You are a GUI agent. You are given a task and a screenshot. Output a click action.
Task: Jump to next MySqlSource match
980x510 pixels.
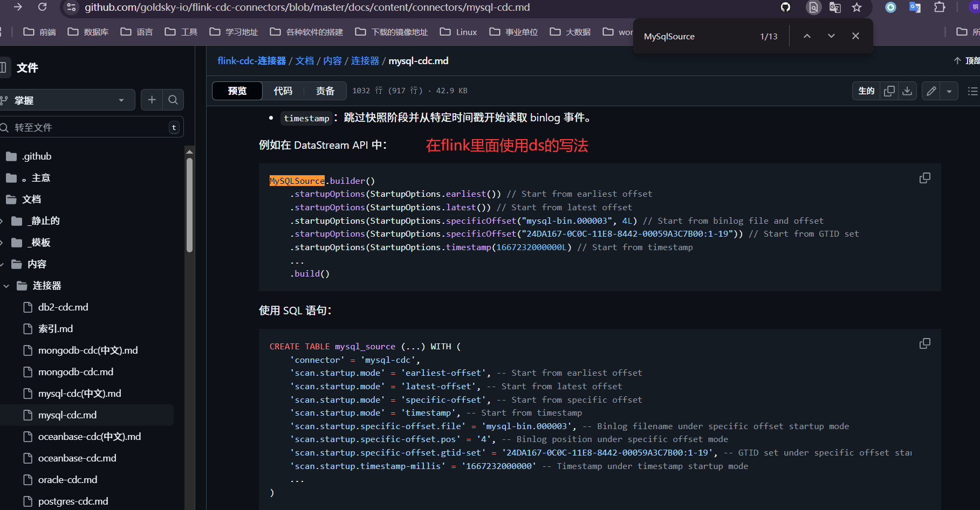pyautogui.click(x=831, y=36)
